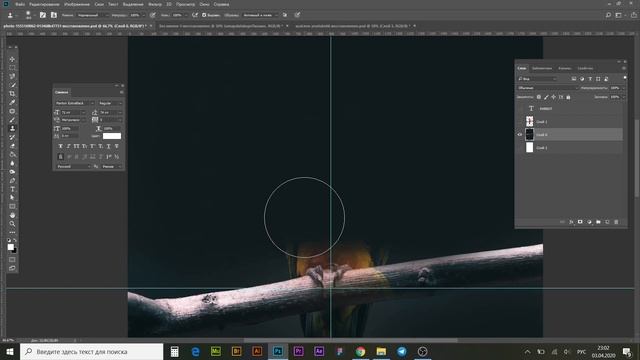This screenshot has width=640, height=360.
Task: Open Edit Toolbar three-dots button
Action: pos(12,232)
